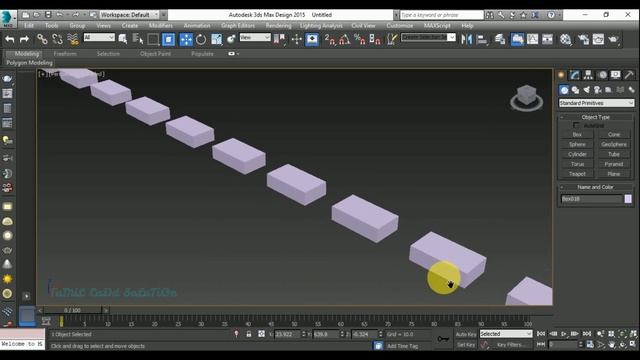Open the Standard Primitives category dropdown
The width and height of the screenshot is (640, 360).
point(596,103)
